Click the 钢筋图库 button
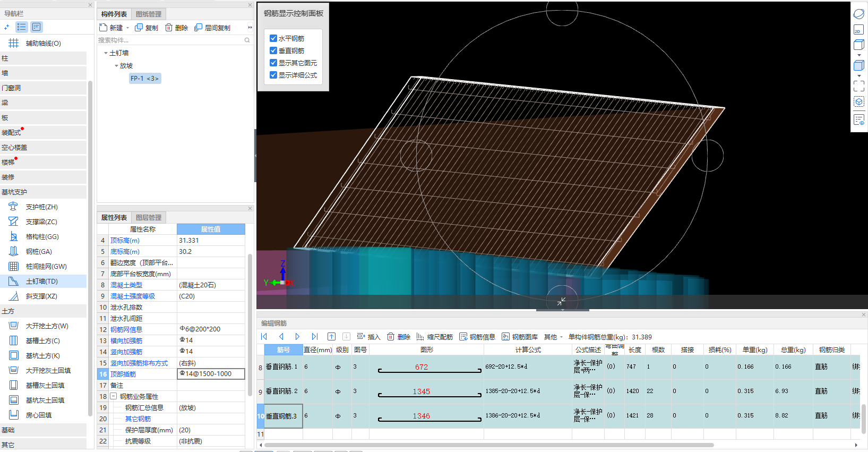Viewport: 868px width, 452px height. click(520, 337)
